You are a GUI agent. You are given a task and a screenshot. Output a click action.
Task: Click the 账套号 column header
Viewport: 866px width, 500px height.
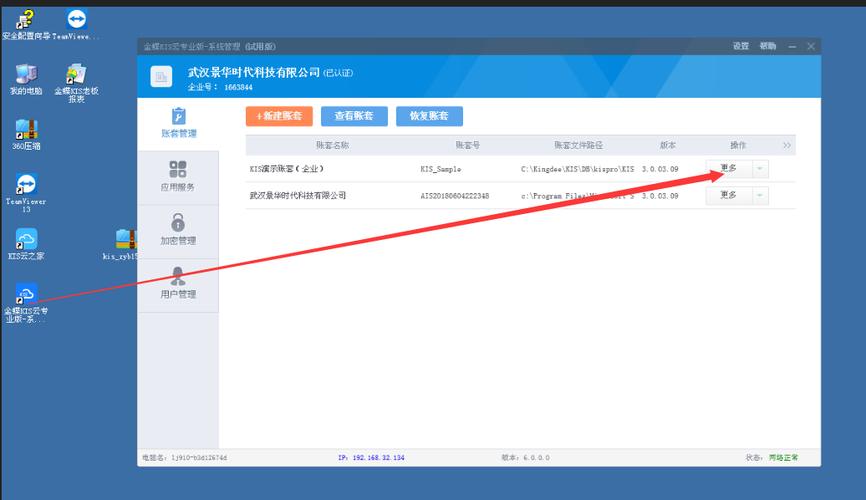(x=467, y=145)
